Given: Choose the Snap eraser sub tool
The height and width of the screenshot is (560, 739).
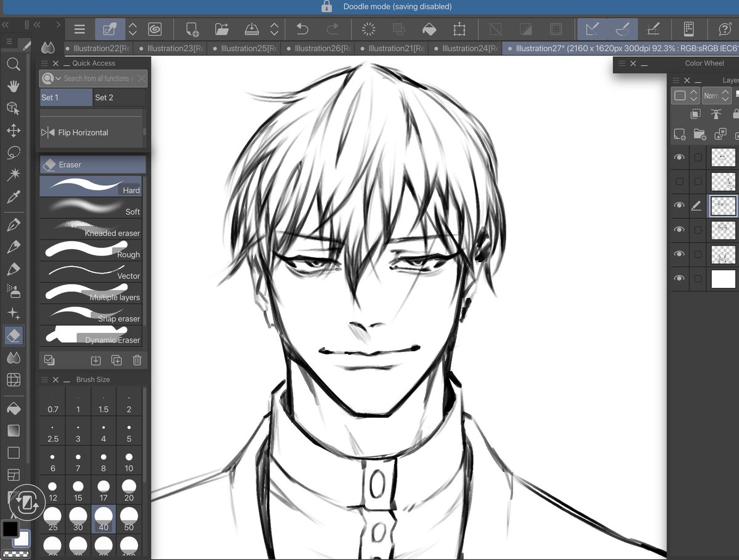Looking at the screenshot, I should [91, 314].
